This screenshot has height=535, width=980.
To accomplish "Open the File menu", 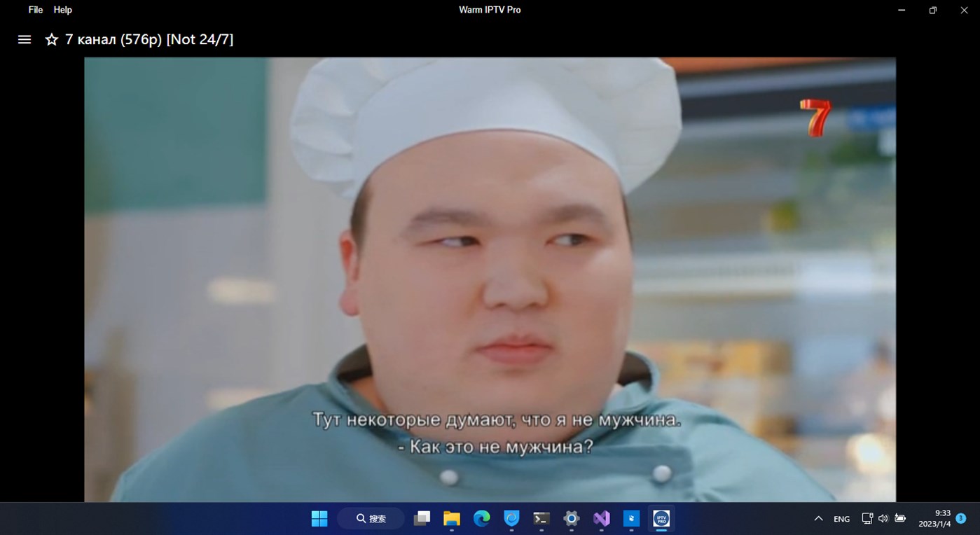I will (x=34, y=9).
